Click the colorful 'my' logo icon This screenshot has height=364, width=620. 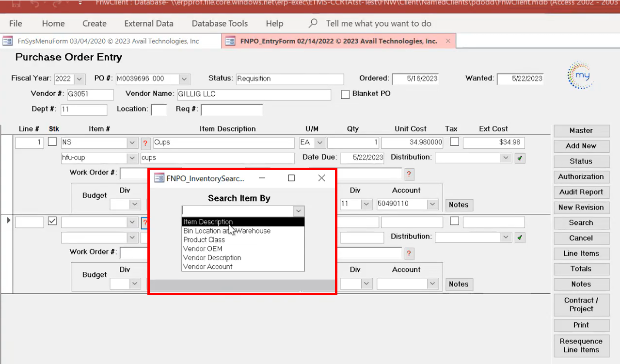click(x=580, y=75)
